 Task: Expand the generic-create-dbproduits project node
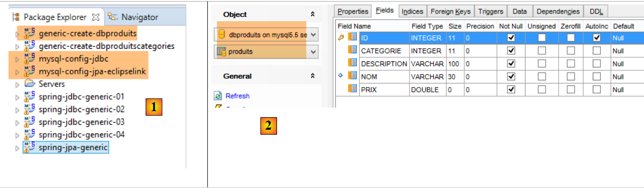18,33
